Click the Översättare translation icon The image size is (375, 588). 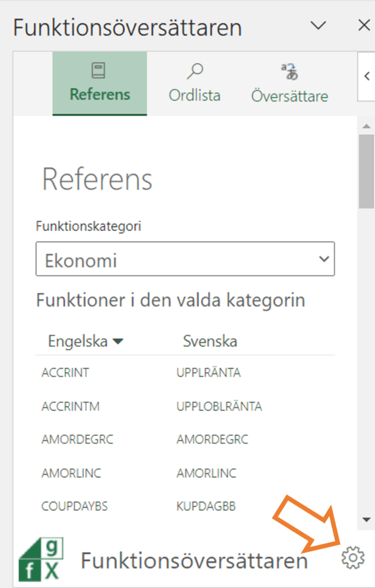pos(289,69)
